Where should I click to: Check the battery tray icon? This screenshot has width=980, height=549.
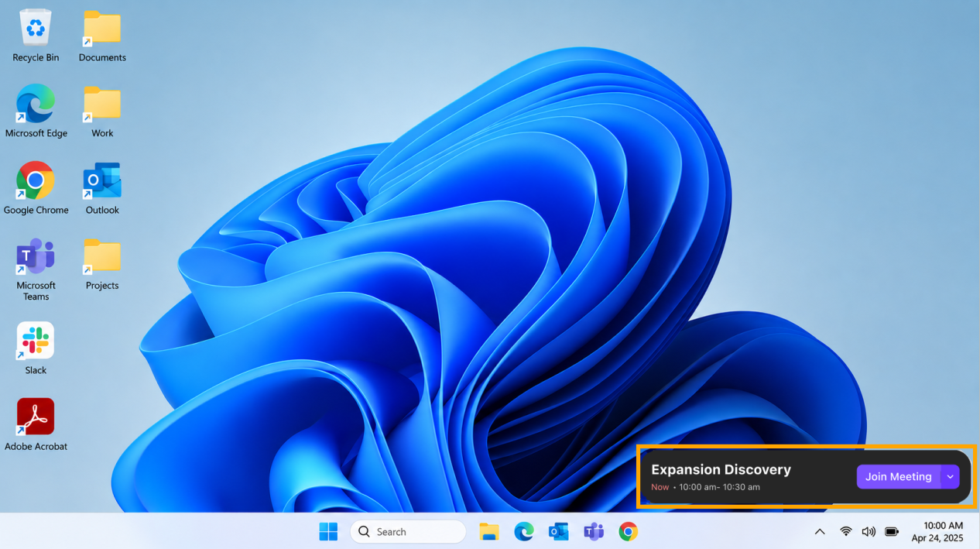click(892, 532)
